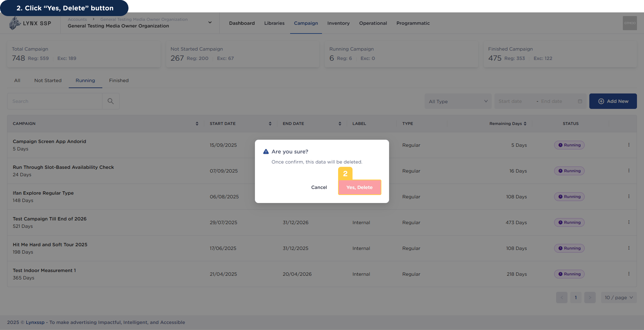Viewport: 644px width, 330px height.
Task: Go to next page arrow
Action: 590,298
